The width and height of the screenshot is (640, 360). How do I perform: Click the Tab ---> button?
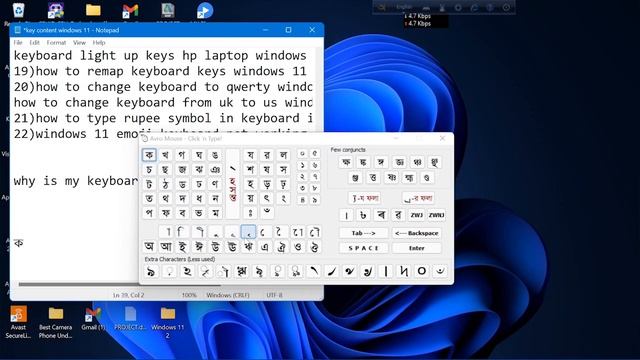(x=363, y=233)
